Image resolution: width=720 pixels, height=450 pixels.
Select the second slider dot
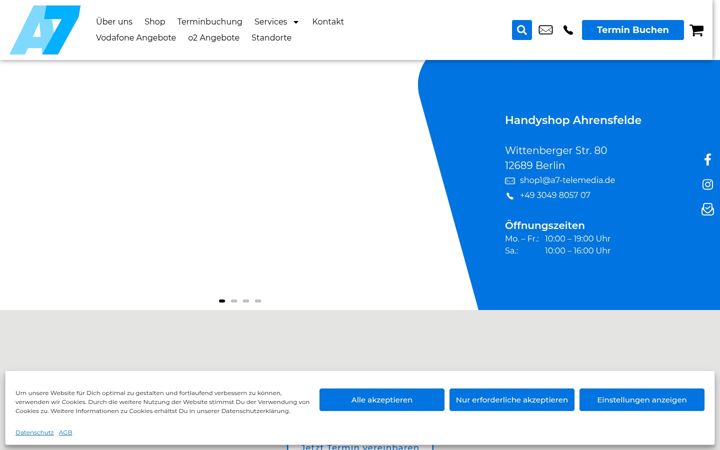[234, 301]
